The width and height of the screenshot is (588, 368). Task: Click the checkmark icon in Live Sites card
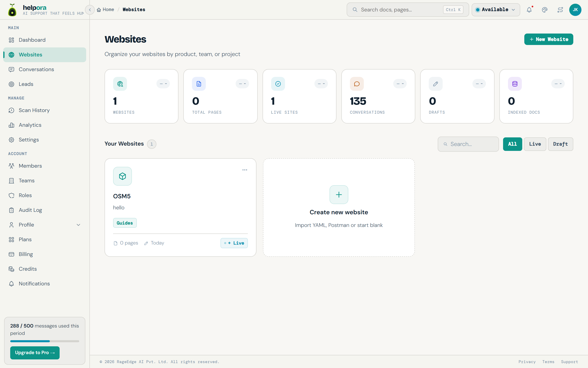click(278, 84)
